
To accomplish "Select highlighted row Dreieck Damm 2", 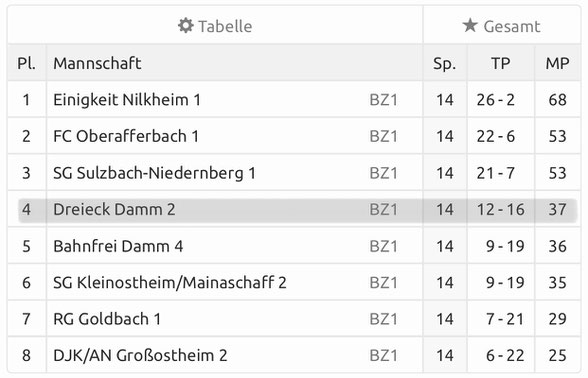I will coord(297,210).
